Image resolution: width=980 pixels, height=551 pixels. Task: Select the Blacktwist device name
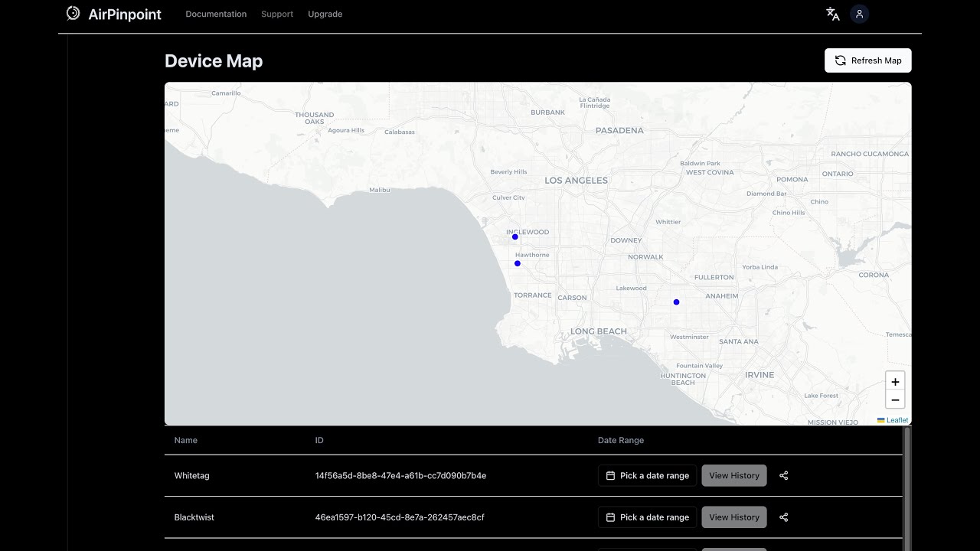coord(194,517)
